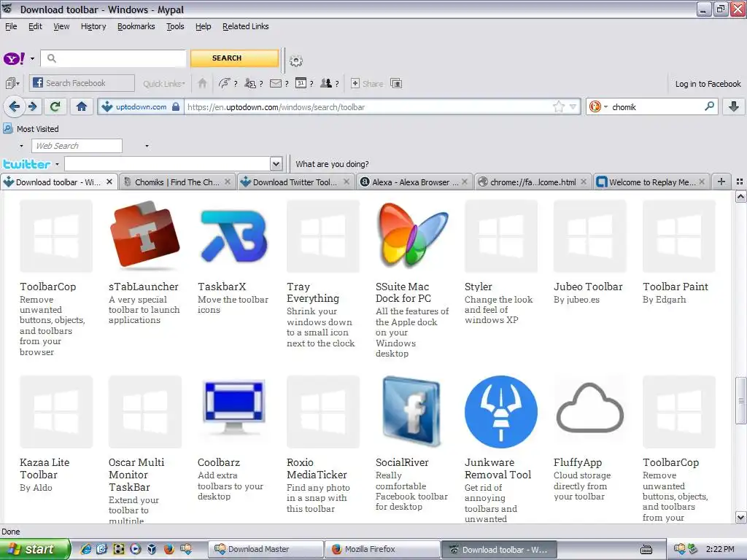Open the Edit menu
The height and width of the screenshot is (560, 747).
point(35,27)
